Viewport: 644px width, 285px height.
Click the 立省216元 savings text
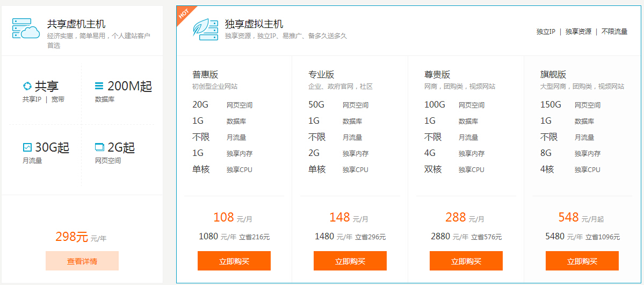pyautogui.click(x=255, y=237)
